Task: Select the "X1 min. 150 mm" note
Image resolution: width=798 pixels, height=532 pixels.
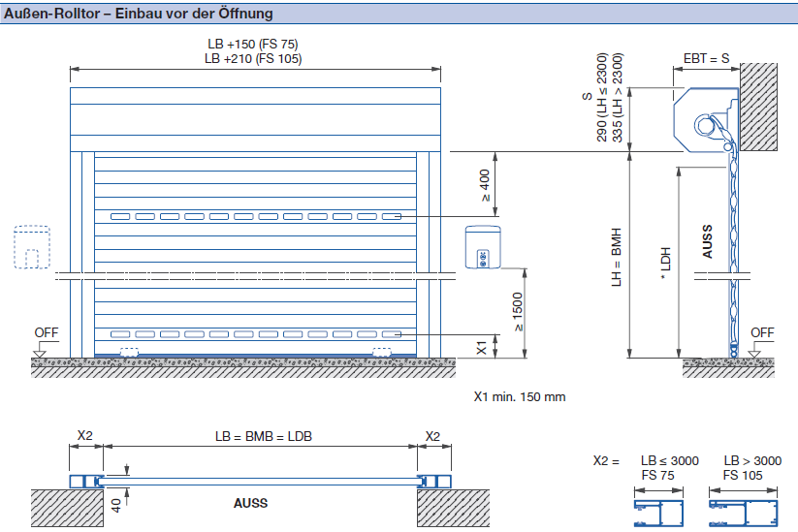Action: click(520, 396)
